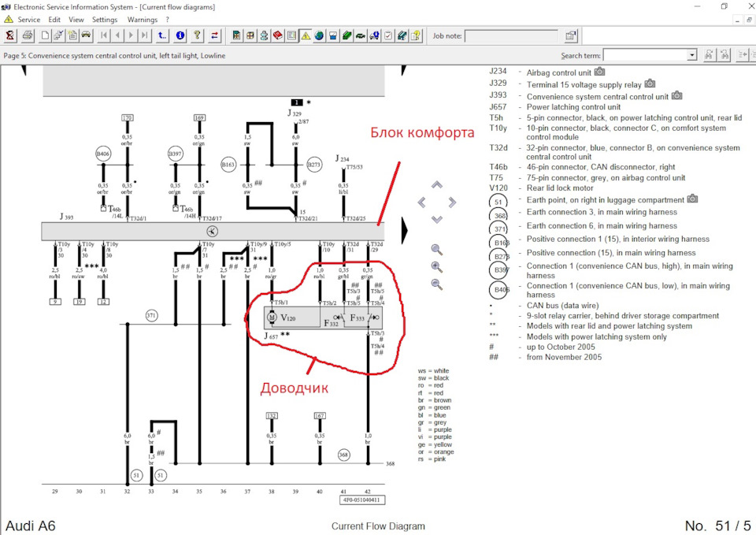This screenshot has width=756, height=535.
Task: Open the '?' help menu
Action: (167, 20)
